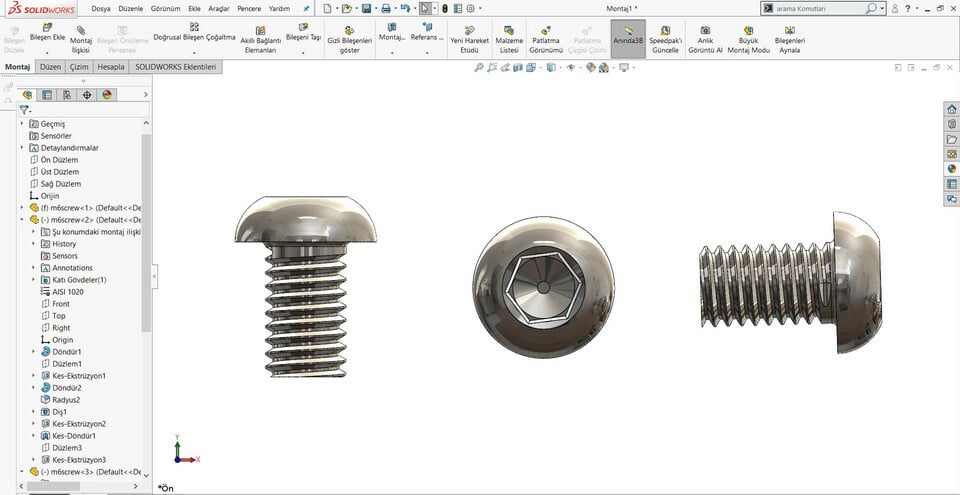The image size is (960, 495).
Task: Select Ön Düzlem in feature tree
Action: [59, 160]
